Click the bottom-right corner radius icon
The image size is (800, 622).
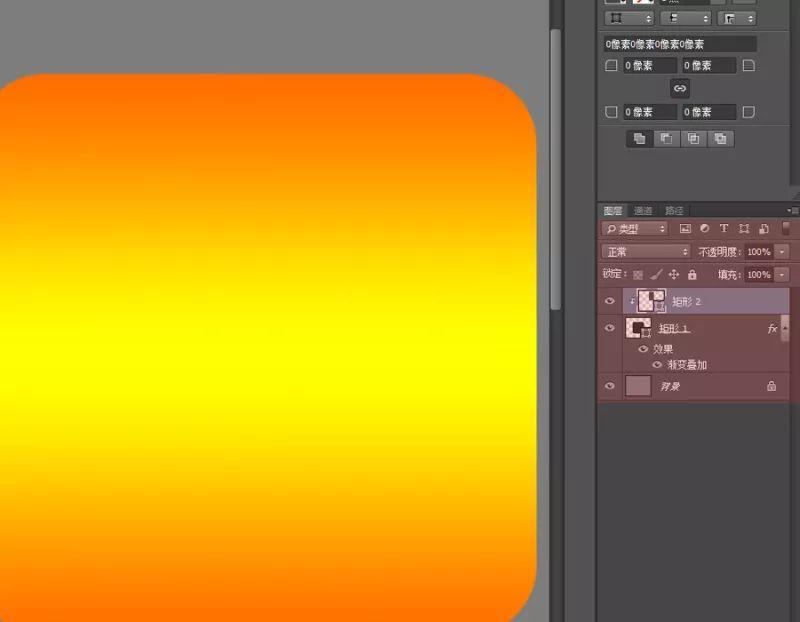748,112
